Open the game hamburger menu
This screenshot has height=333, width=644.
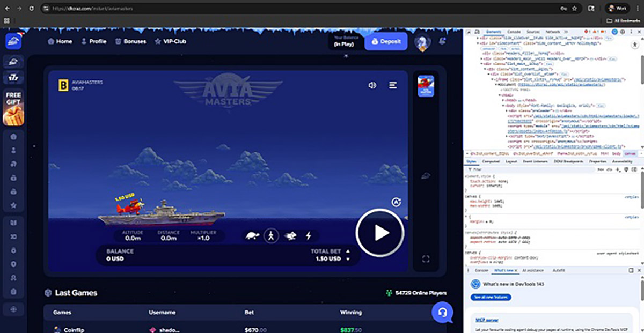tap(393, 85)
